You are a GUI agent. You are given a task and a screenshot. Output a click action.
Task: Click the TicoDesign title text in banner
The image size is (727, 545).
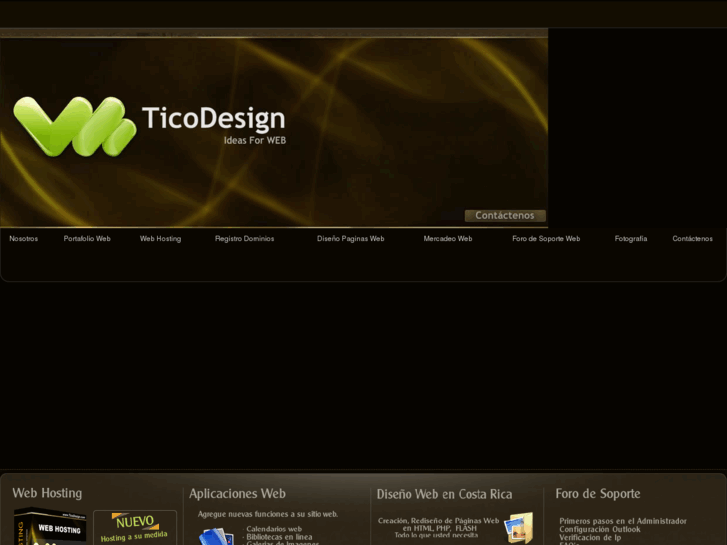click(x=214, y=118)
